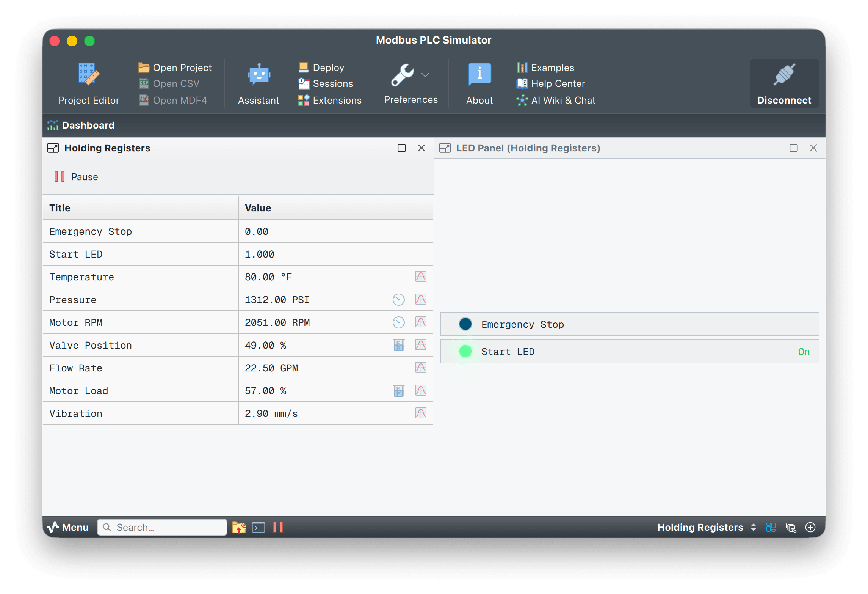
Task: Select the Dashboard tab
Action: tap(81, 125)
